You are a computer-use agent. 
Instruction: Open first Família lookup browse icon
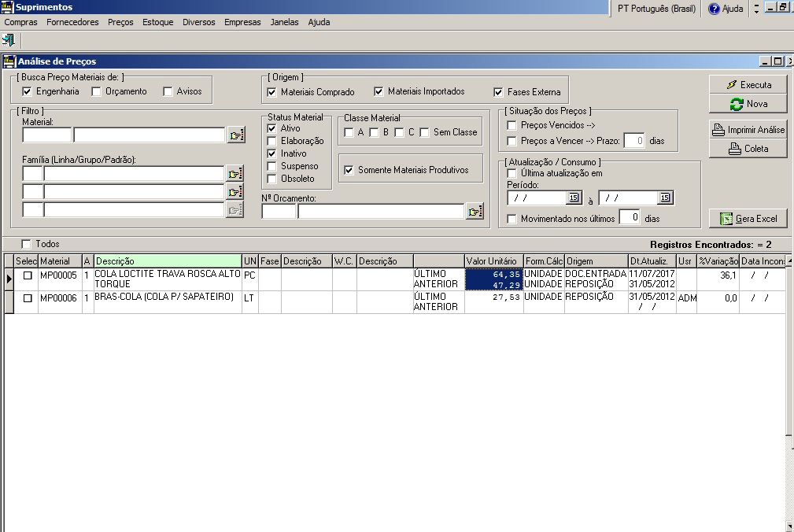coord(235,174)
